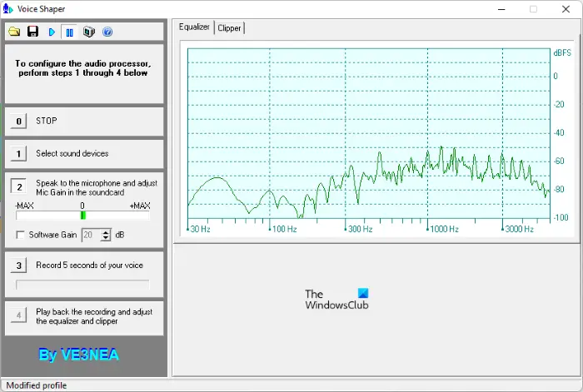Click step 3 Record button

(18, 265)
